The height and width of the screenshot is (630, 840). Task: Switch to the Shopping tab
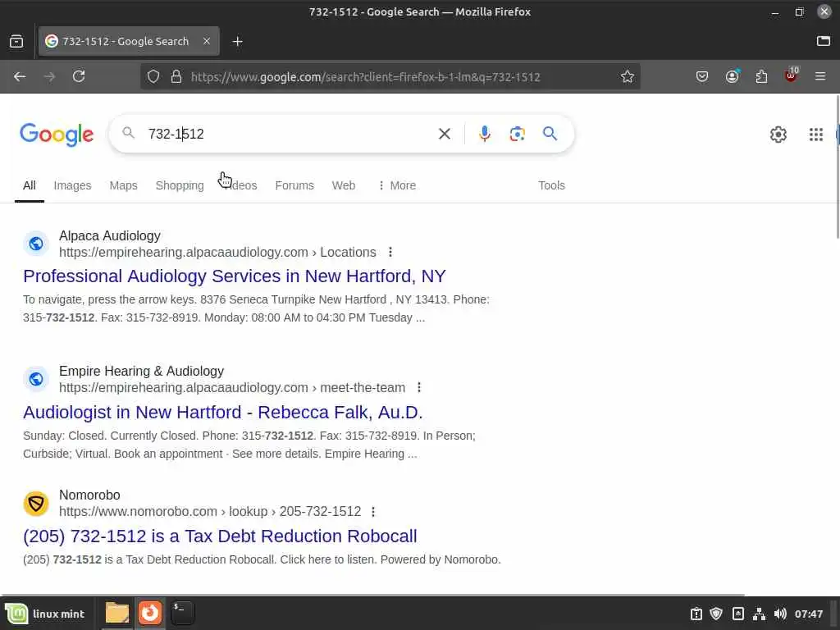tap(180, 185)
